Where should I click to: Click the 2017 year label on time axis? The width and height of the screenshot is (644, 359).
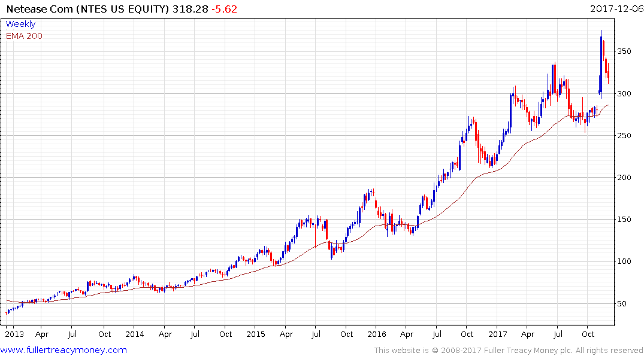click(x=498, y=334)
